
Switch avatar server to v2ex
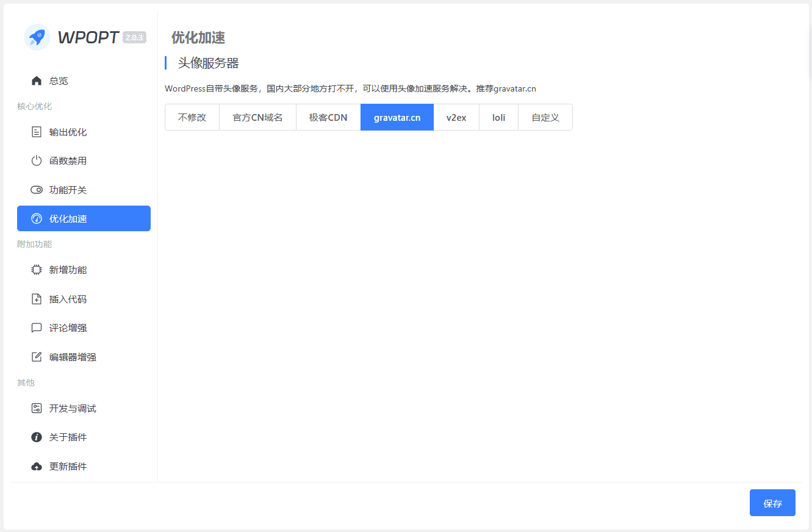click(456, 117)
